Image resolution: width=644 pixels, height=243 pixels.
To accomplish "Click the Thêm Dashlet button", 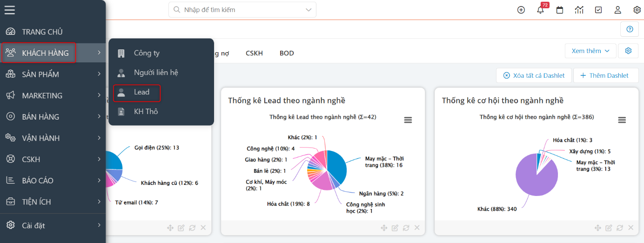I will pyautogui.click(x=606, y=75).
